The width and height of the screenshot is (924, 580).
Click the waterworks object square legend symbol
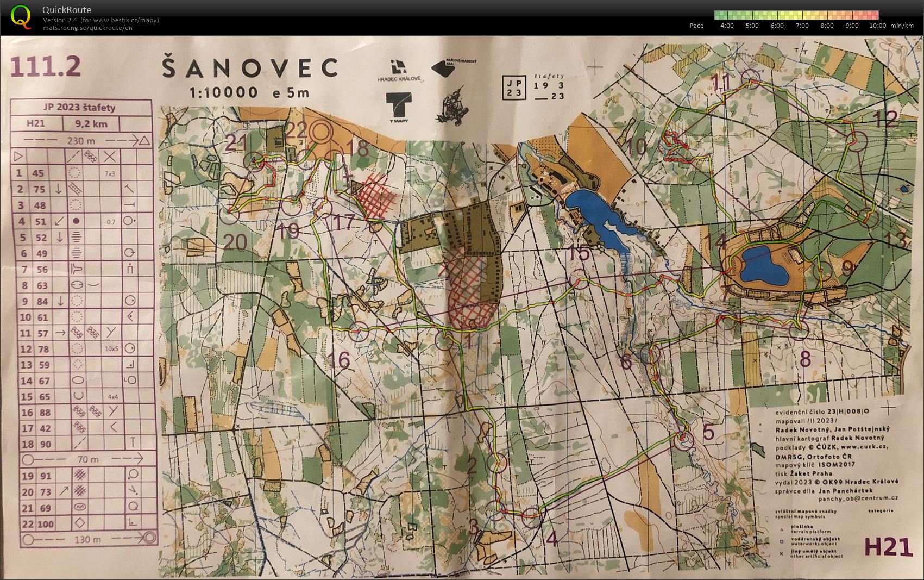(781, 541)
